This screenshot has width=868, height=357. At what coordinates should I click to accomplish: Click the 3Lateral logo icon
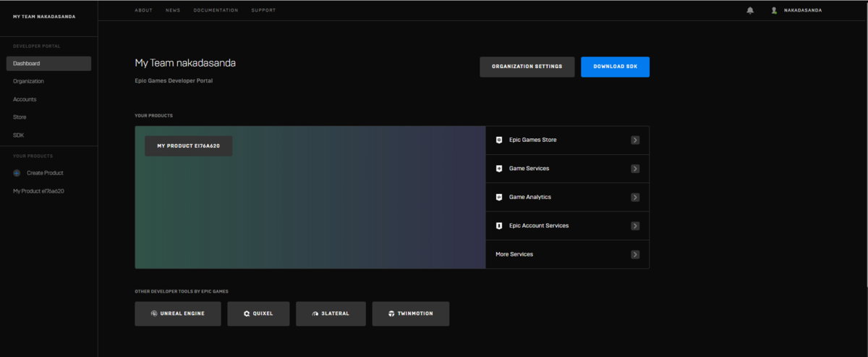(315, 314)
